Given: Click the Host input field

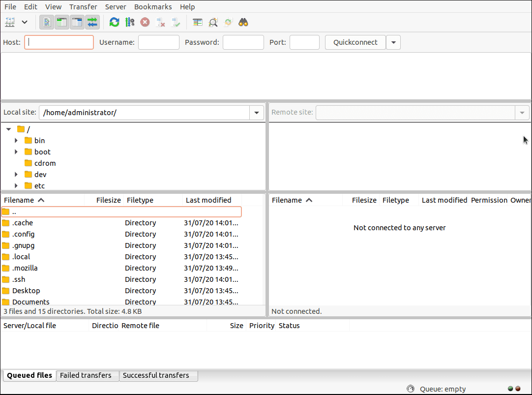Looking at the screenshot, I should (59, 42).
